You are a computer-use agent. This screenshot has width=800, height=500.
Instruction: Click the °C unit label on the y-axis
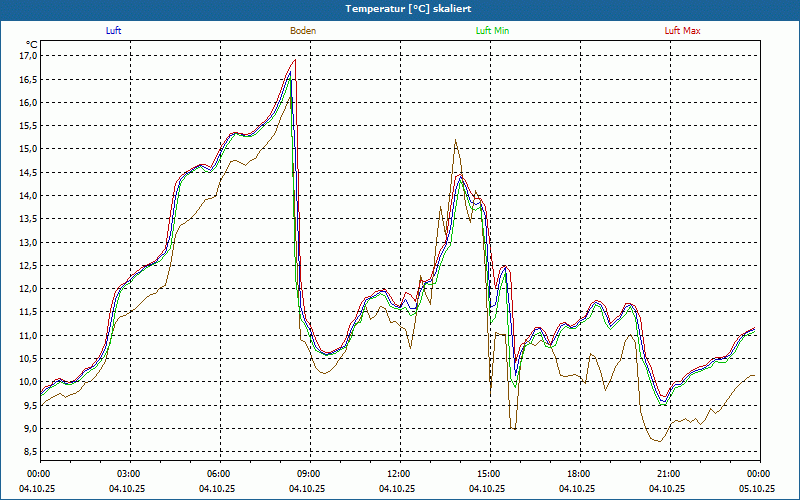(32, 44)
